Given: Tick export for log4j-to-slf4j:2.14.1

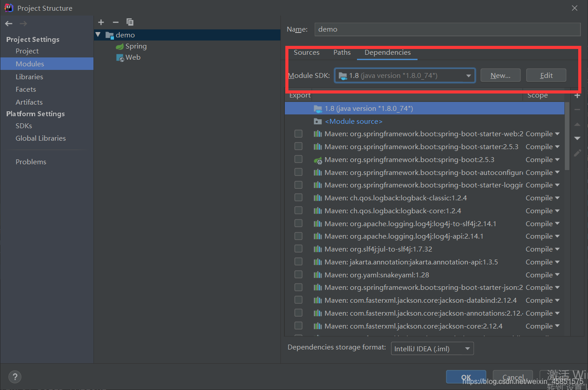Looking at the screenshot, I should [298, 223].
